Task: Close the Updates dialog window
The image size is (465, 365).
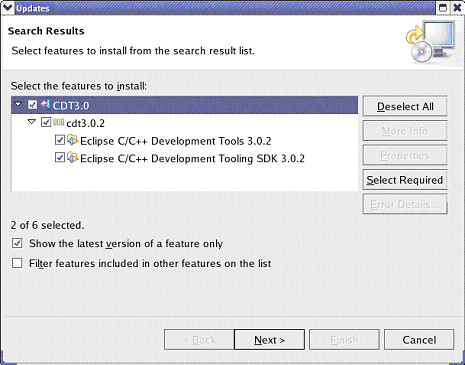Action: click(457, 8)
